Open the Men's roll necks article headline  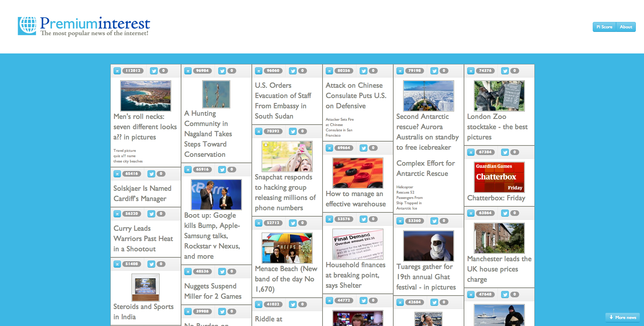coord(145,127)
